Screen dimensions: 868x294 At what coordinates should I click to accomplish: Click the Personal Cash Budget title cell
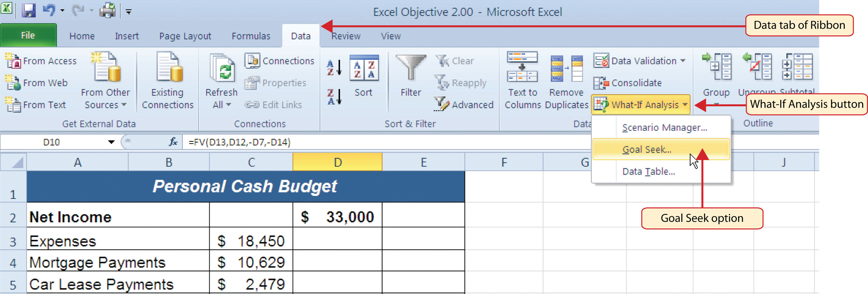tap(246, 187)
